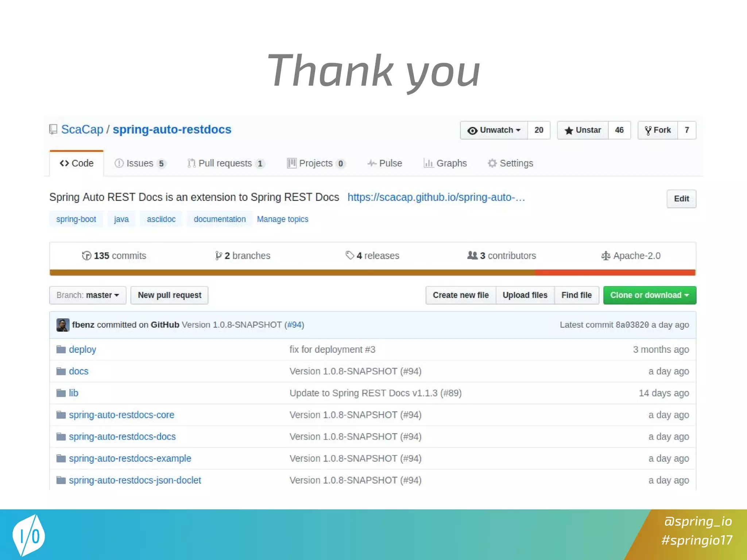The width and height of the screenshot is (747, 560).
Task: Switch to the Issues tab
Action: tap(140, 163)
